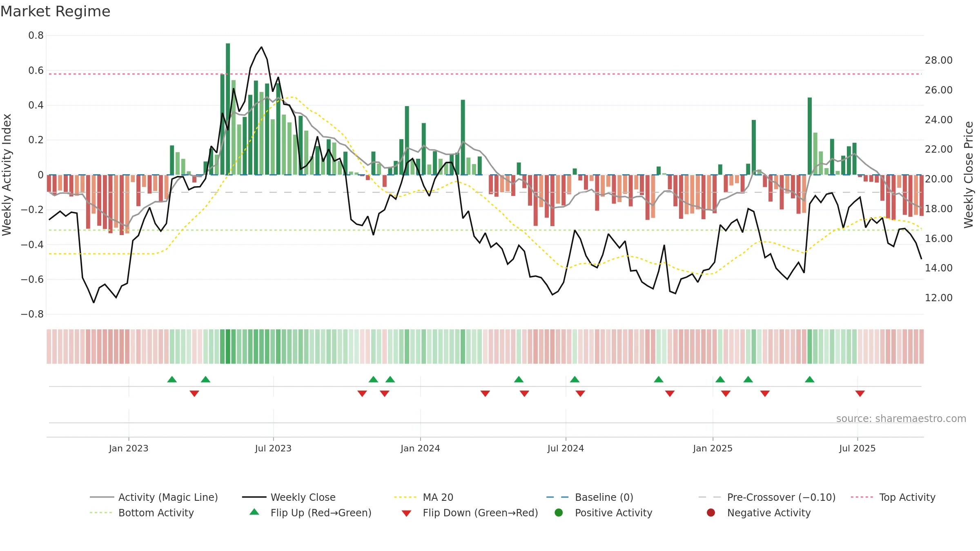
Task: Click the light green Bottom Activity swatch
Action: pos(101,513)
